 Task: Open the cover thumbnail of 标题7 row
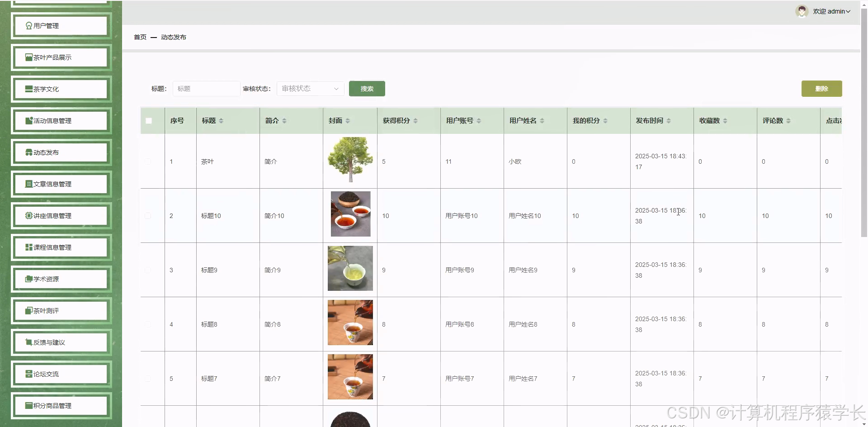tap(350, 377)
